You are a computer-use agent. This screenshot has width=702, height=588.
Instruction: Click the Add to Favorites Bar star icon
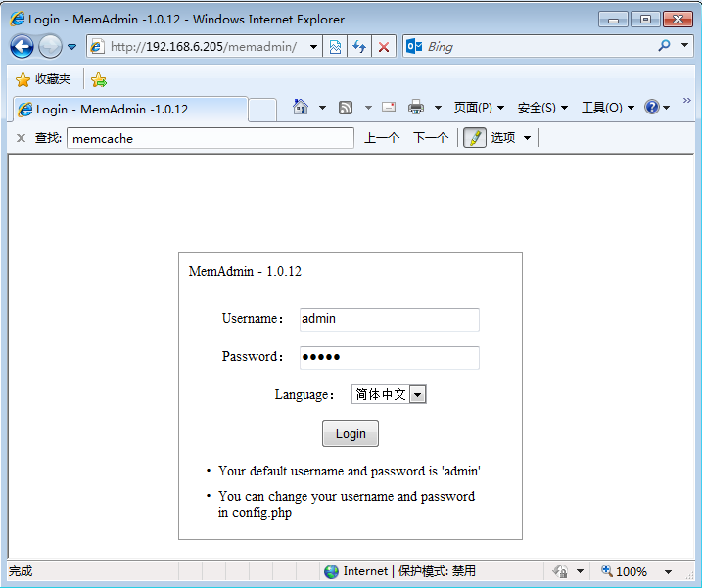[99, 80]
